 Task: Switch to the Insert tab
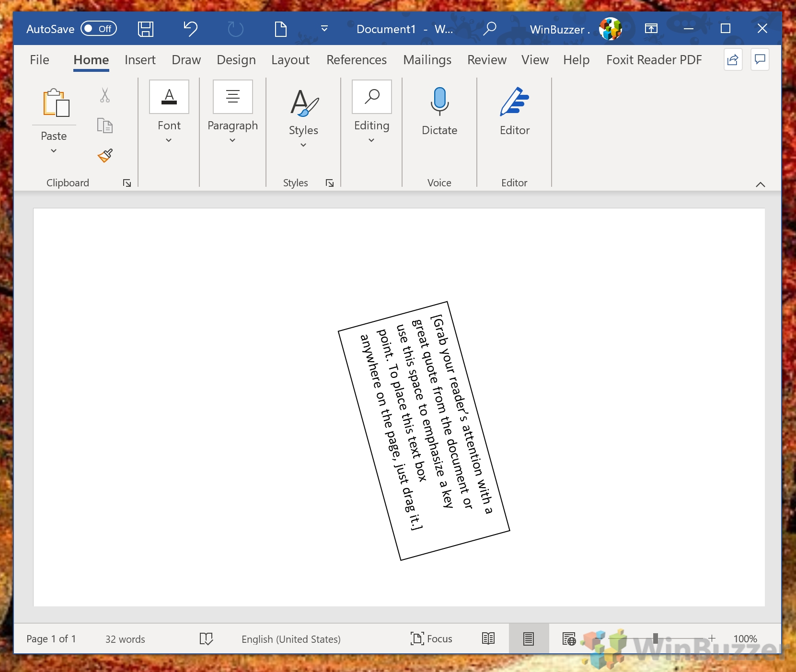(x=140, y=59)
